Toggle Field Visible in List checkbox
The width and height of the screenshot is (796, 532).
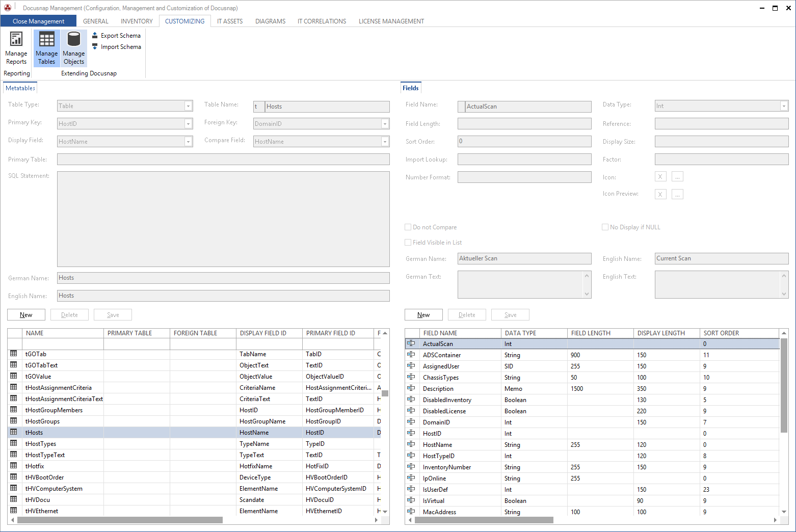(408, 243)
